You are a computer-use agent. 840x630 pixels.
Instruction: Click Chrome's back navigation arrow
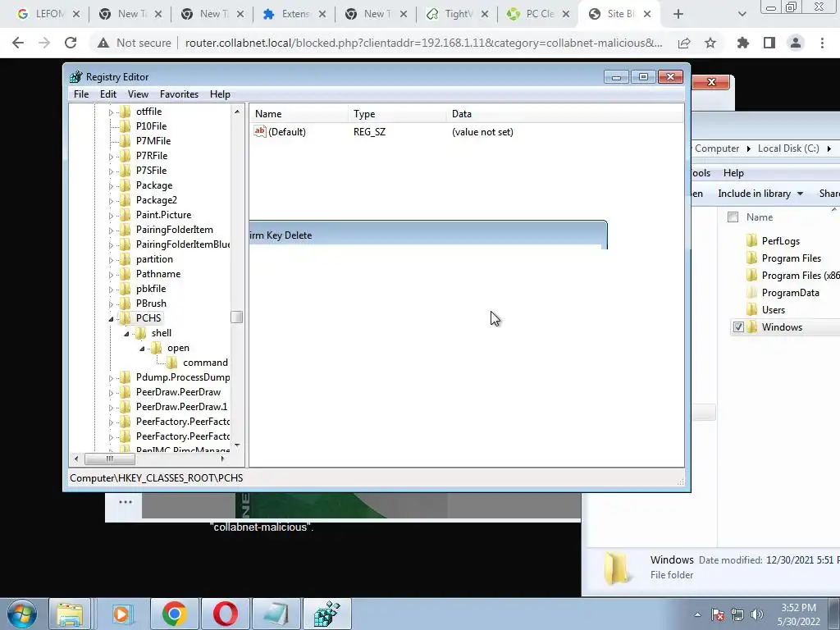coord(18,43)
